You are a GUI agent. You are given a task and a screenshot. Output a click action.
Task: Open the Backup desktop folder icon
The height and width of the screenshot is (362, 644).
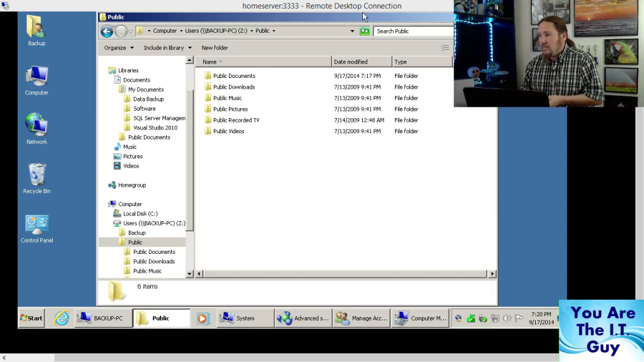(x=36, y=30)
